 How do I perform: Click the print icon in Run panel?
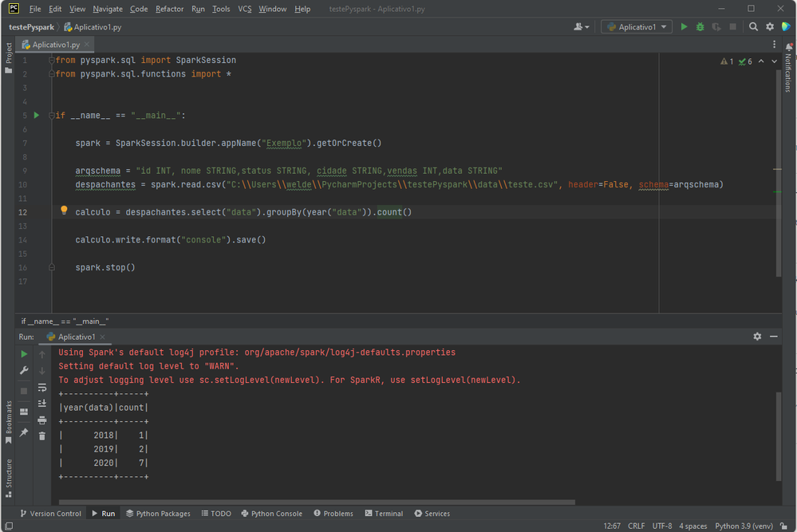point(42,420)
